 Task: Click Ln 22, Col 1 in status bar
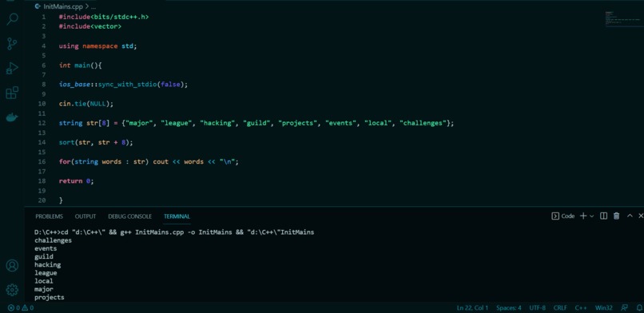(x=472, y=307)
